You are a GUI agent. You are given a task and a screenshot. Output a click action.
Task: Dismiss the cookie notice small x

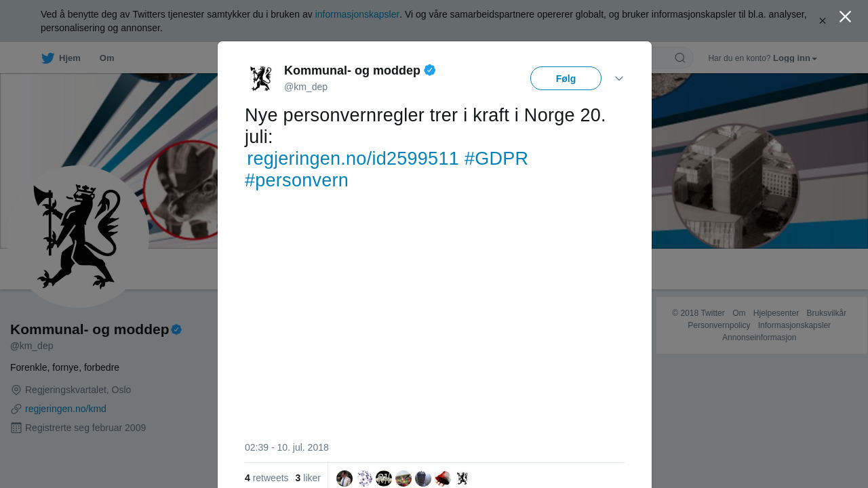tap(823, 21)
